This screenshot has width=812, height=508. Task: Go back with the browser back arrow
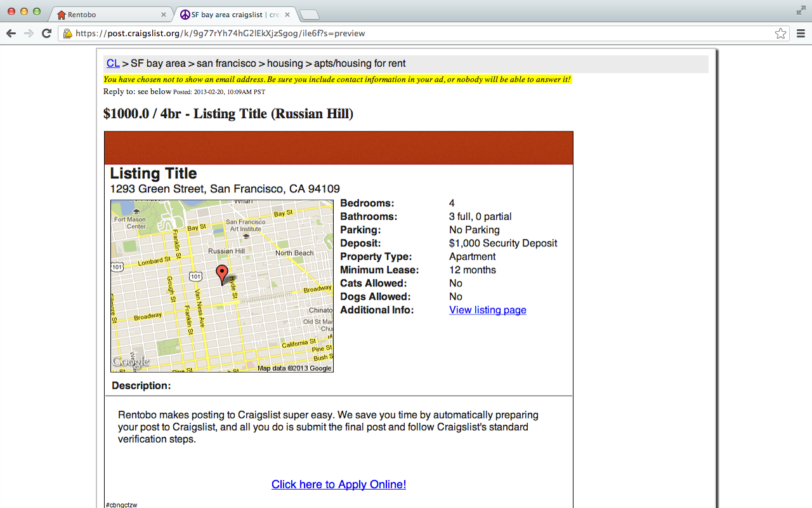coord(11,33)
